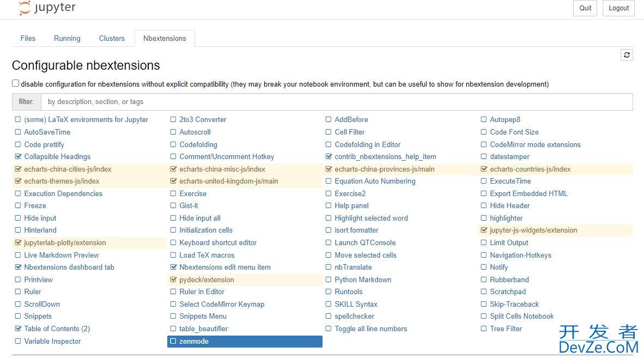Select the zenmode extension entry

click(x=245, y=342)
